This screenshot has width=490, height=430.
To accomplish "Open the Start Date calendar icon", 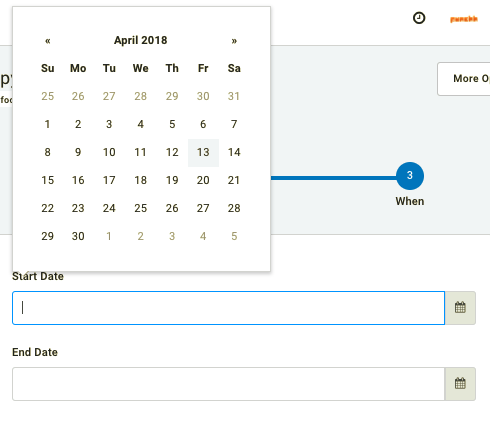I will coord(460,308).
